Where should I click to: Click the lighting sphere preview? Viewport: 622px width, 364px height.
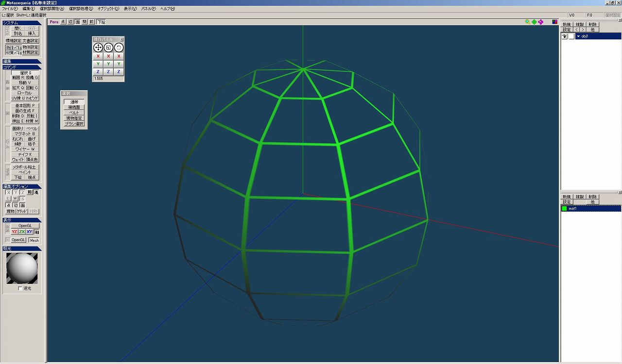coord(22,268)
